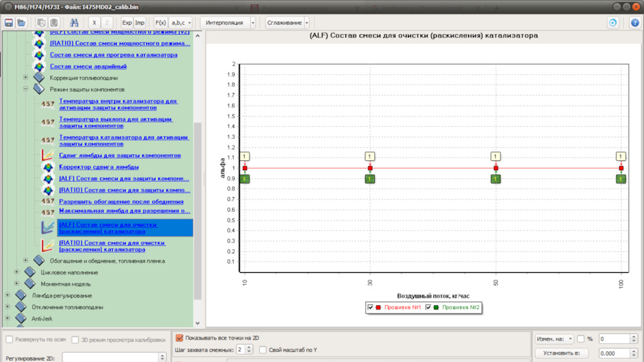Click chart icon of [RATIO] Состав смеси для очистки
This screenshot has width=644, height=362.
[48, 245]
